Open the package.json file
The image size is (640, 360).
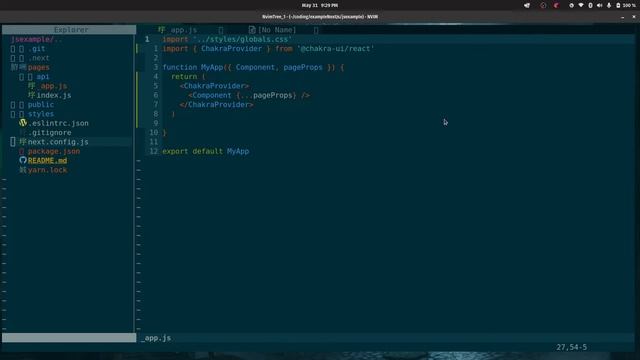pyautogui.click(x=54, y=151)
